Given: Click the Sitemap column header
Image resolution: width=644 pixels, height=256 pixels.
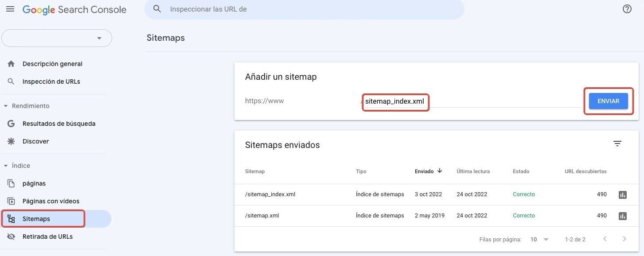Looking at the screenshot, I should (255, 171).
